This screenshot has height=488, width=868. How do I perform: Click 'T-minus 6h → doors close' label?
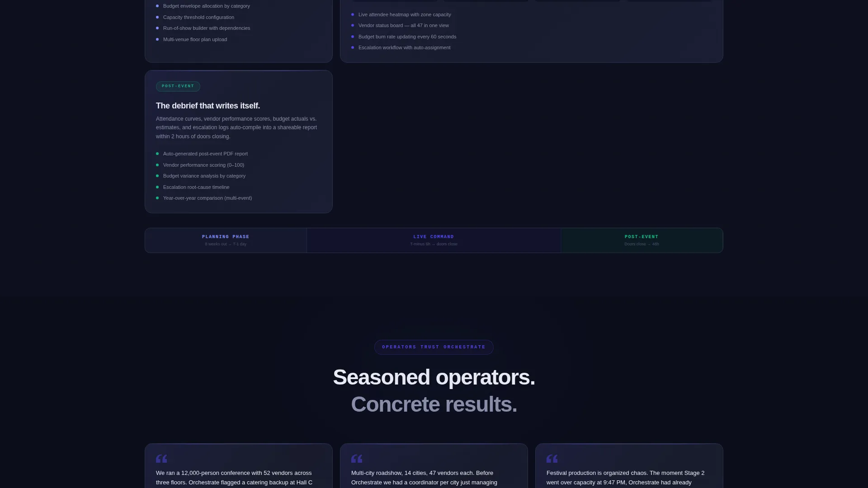[434, 244]
